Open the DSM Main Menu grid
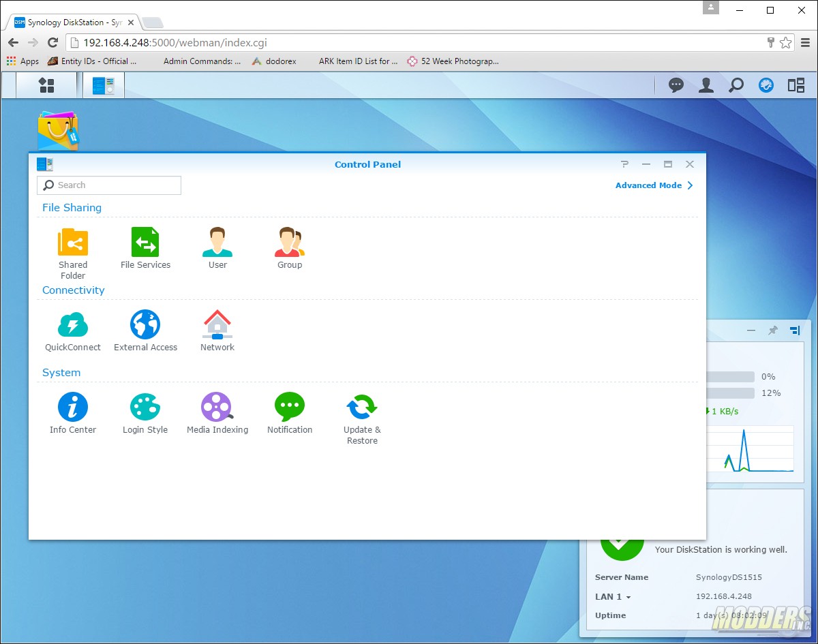 pyautogui.click(x=46, y=85)
